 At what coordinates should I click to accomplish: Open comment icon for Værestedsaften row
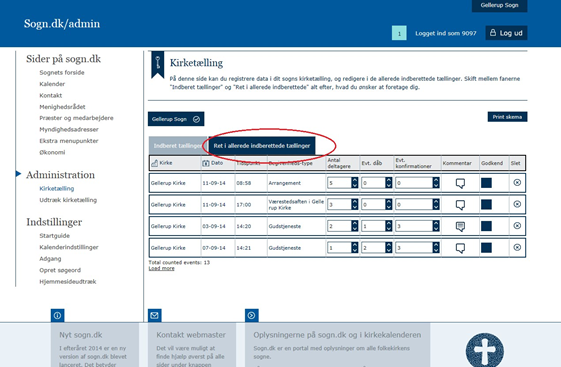[x=460, y=205]
